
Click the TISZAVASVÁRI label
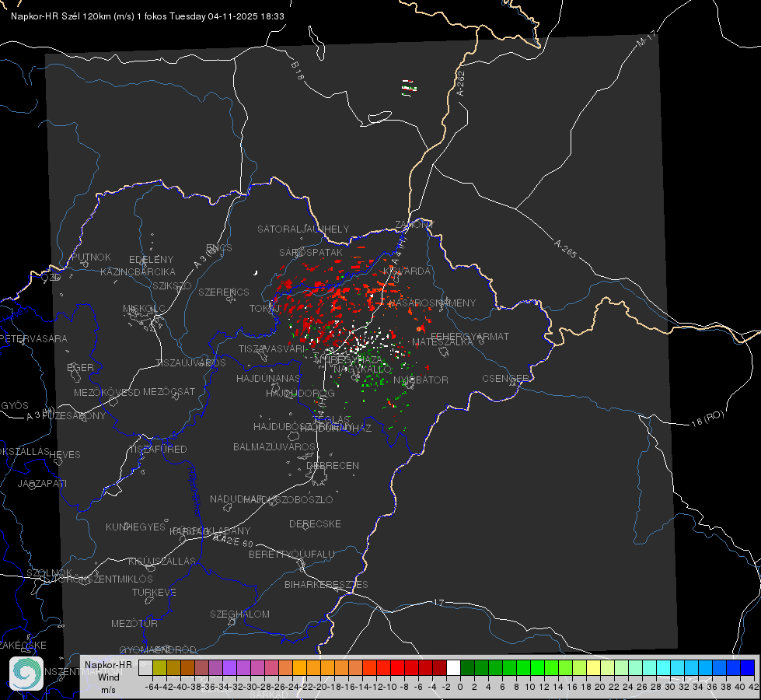pyautogui.click(x=272, y=348)
